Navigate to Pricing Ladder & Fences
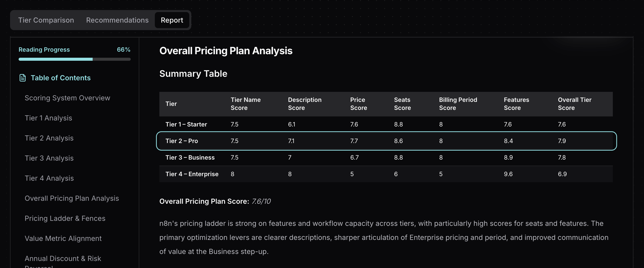Image resolution: width=644 pixels, height=268 pixels. click(65, 218)
